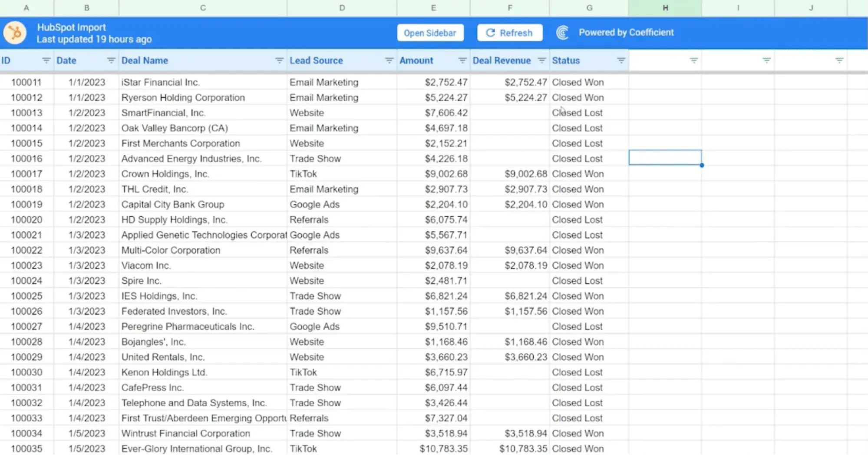Open the ID column filter
Image resolution: width=868 pixels, height=455 pixels.
point(46,61)
